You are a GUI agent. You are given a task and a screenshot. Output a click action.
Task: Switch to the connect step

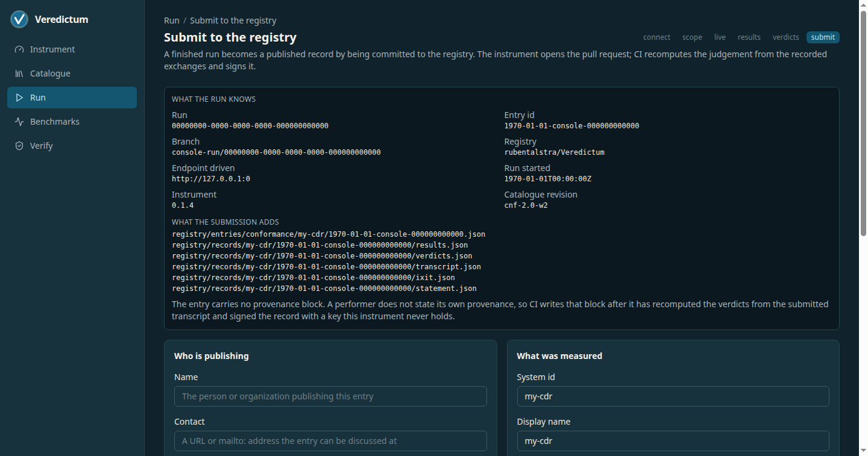(x=657, y=37)
